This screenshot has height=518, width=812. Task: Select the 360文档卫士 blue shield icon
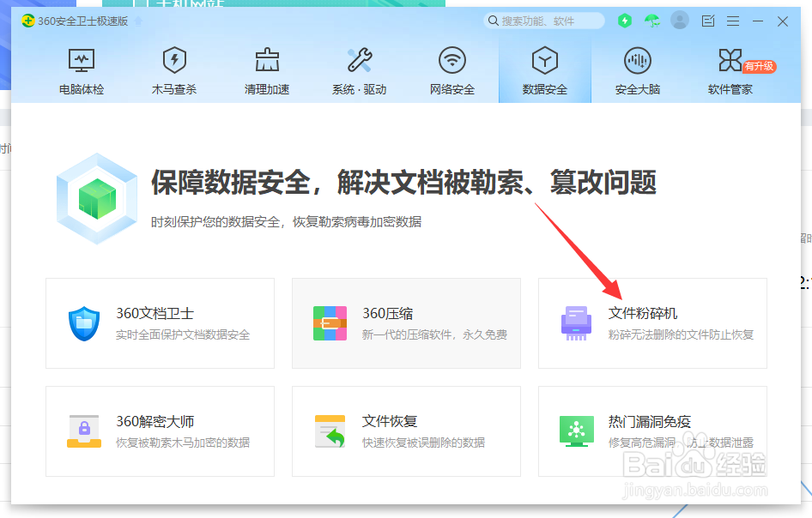[x=83, y=323]
